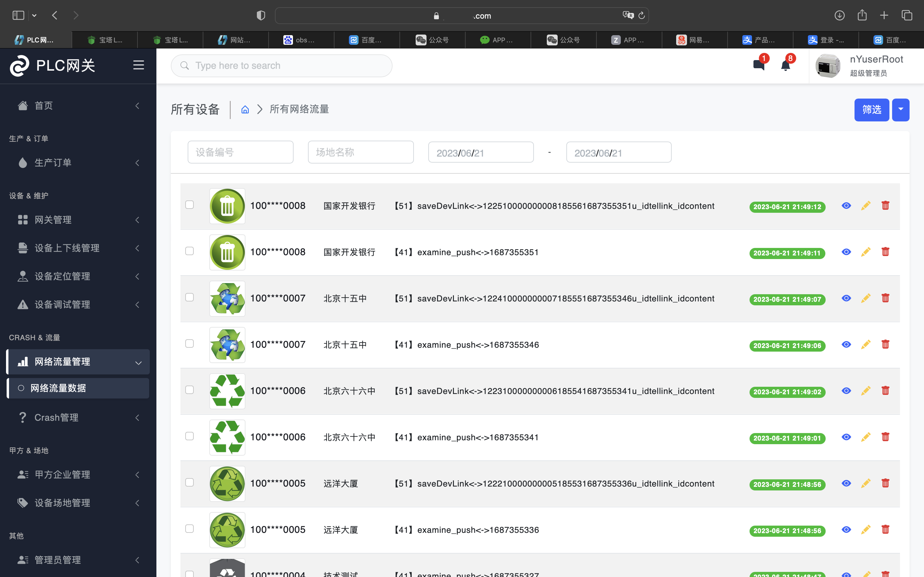Click the green dropdown arrow next to 筛选
The height and width of the screenshot is (577, 924).
(901, 109)
